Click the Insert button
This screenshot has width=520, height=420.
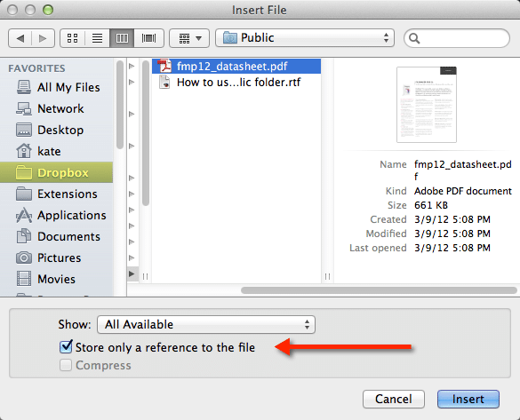[x=468, y=399]
